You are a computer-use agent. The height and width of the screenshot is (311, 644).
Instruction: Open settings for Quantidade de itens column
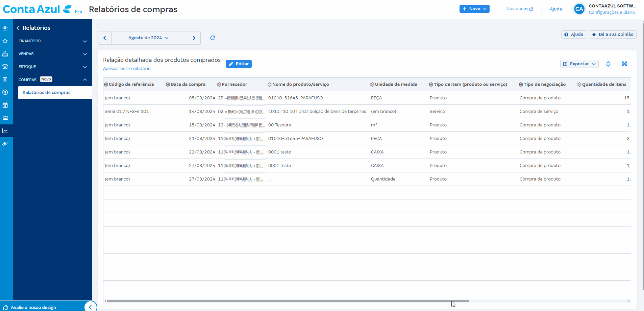tap(579, 85)
